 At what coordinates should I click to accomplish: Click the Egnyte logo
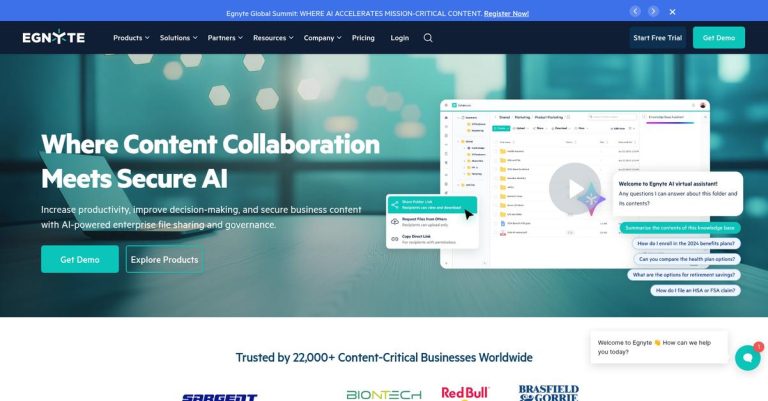click(x=54, y=37)
